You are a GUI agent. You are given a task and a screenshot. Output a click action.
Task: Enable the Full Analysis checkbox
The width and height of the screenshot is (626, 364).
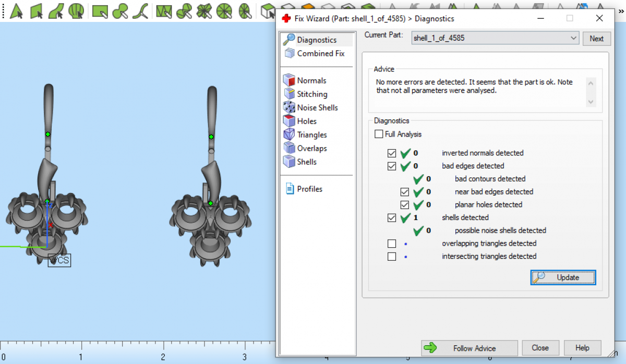[379, 135]
